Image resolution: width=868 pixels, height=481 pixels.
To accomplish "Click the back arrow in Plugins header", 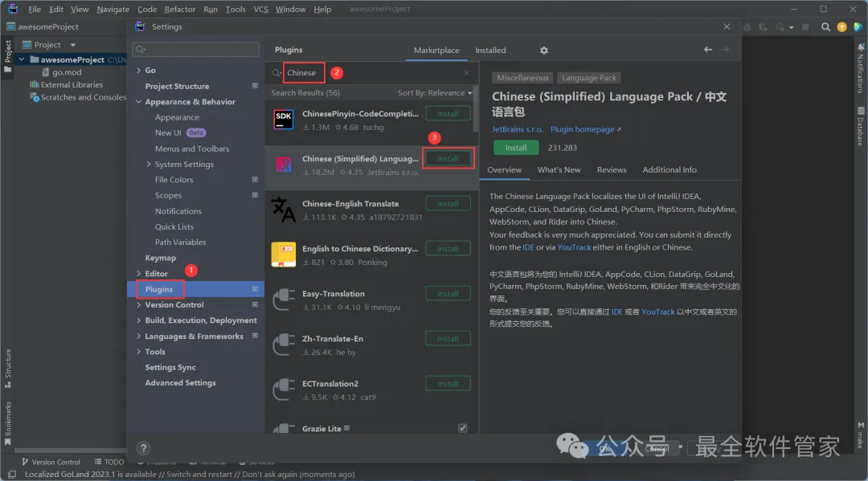I will click(x=708, y=50).
